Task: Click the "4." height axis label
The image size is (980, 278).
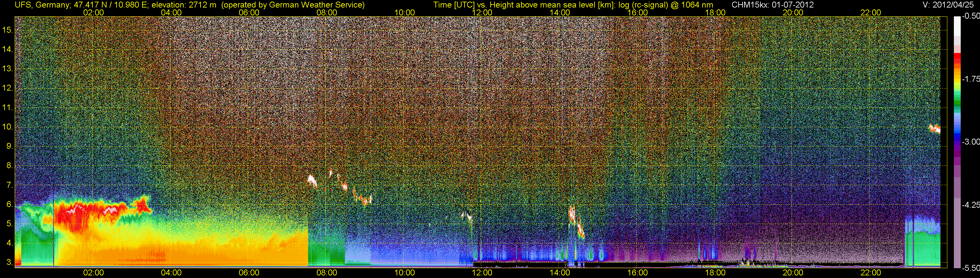Action: [x=9, y=243]
